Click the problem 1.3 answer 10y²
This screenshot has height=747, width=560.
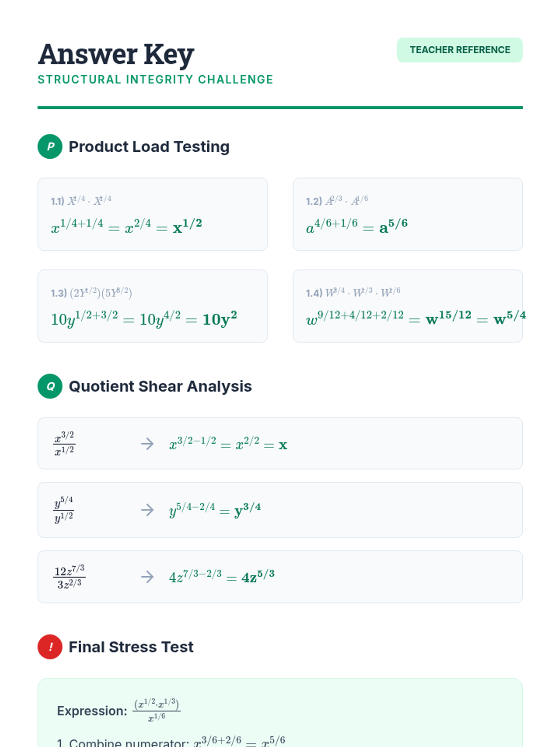coord(220,319)
